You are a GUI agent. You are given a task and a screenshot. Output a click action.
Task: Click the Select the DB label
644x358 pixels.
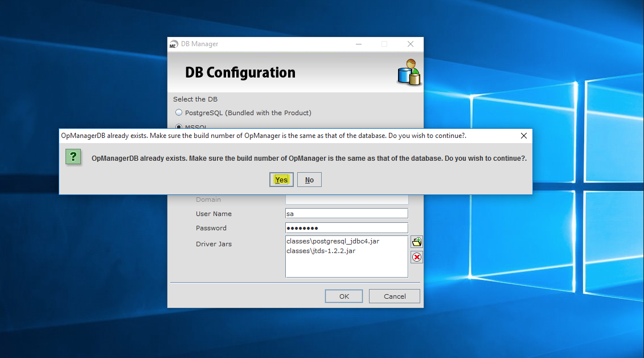[x=195, y=99]
